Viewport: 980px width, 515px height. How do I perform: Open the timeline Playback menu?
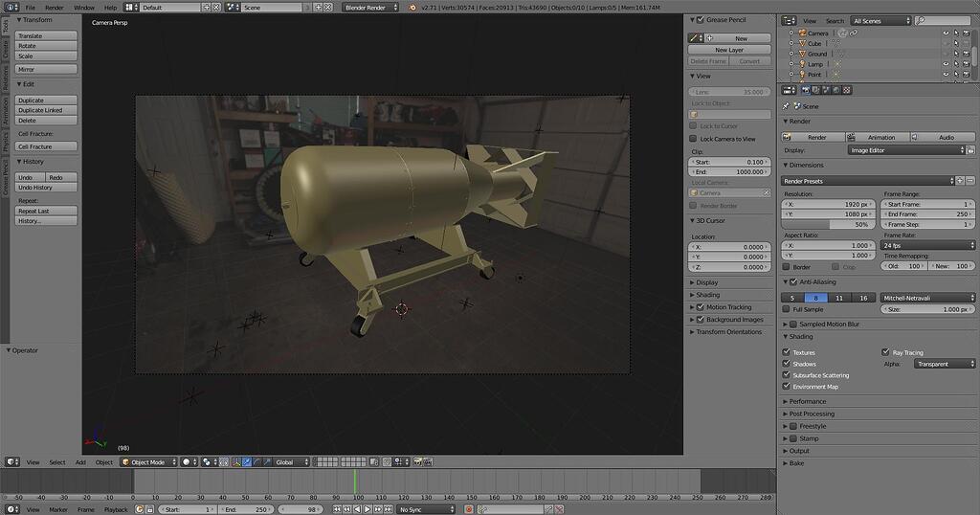[x=116, y=509]
